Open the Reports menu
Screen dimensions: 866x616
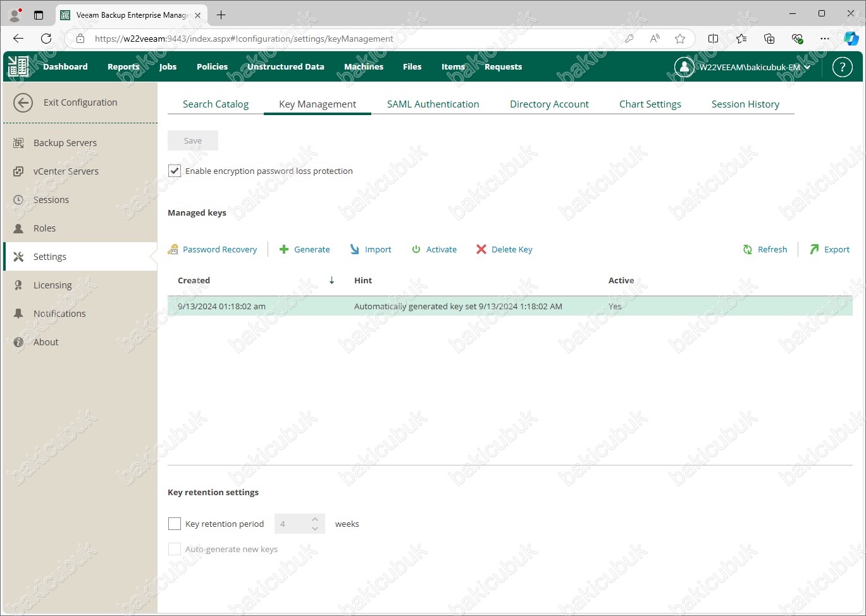(x=123, y=66)
